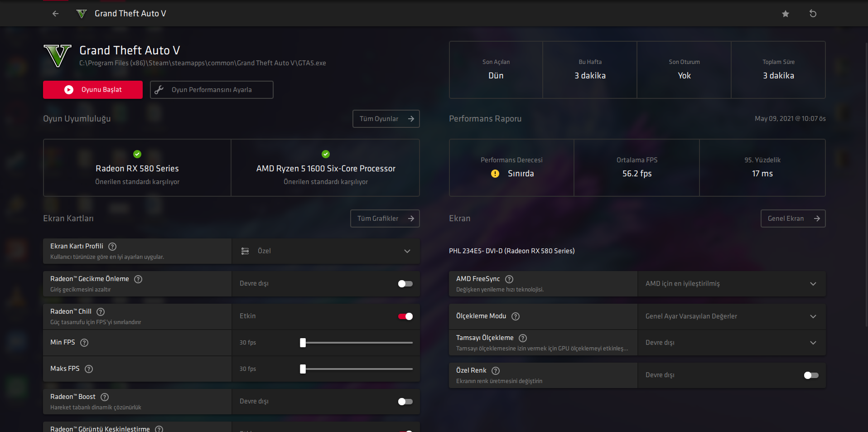Open the AMD FreeSync dropdown
868x432 pixels.
[732, 284]
